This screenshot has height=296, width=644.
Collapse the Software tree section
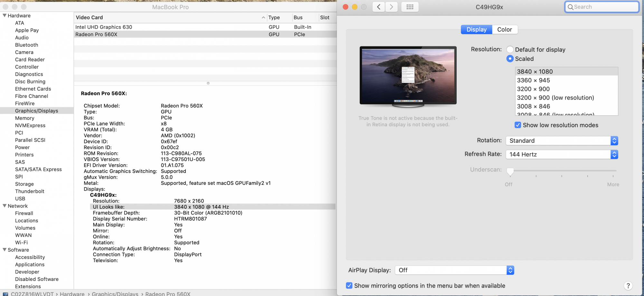5,250
